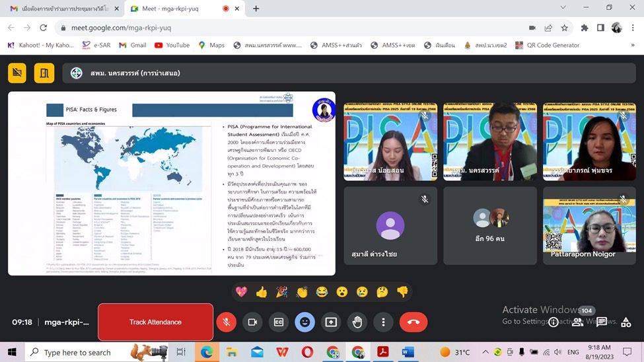
Task: Send the heart reaction emoji
Action: tap(242, 292)
